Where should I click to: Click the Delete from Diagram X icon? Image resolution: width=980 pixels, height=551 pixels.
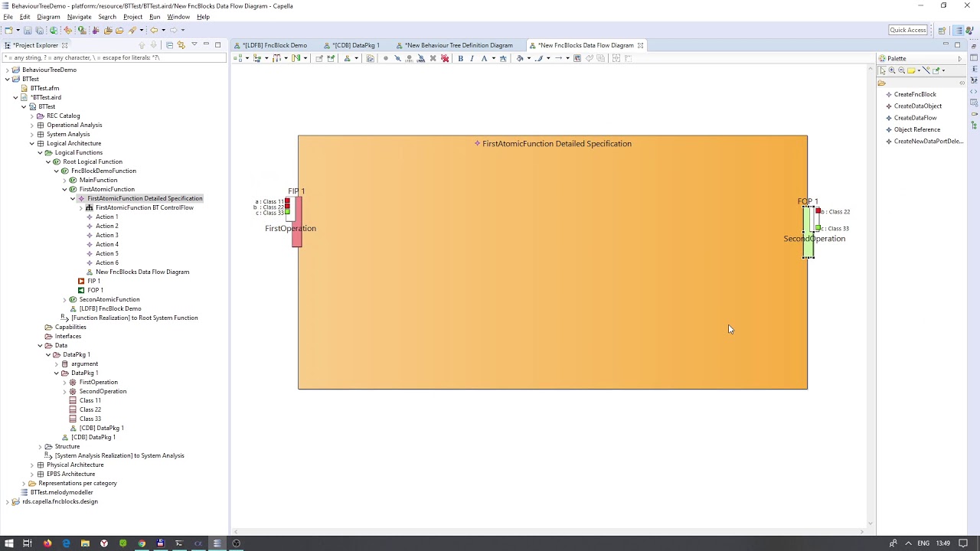click(x=433, y=58)
